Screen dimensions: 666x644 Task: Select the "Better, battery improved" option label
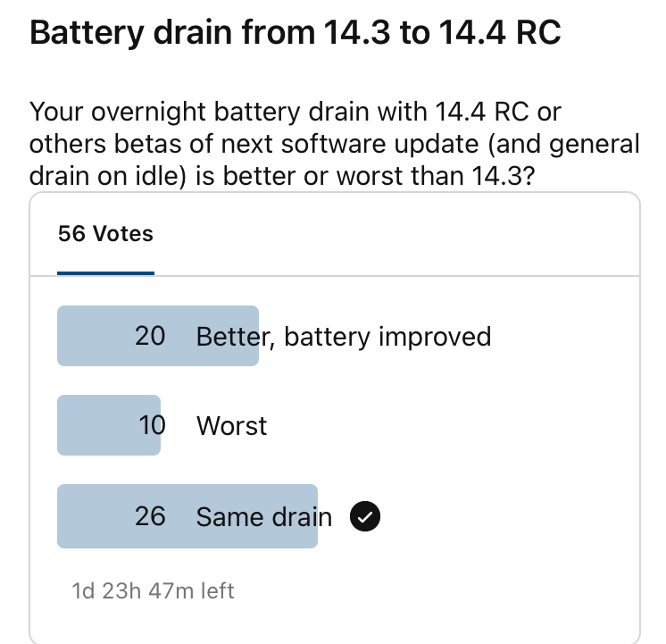pos(344,337)
